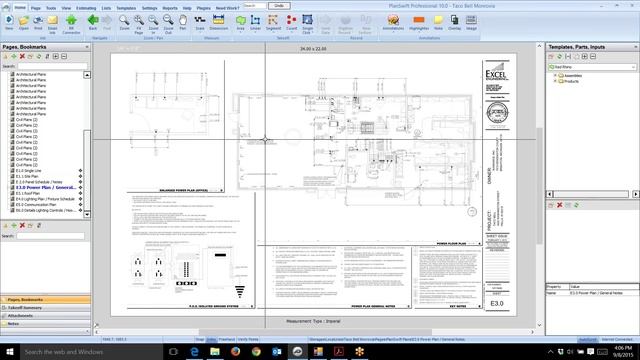Delete page using red X in Pages panel

(x=22, y=56)
